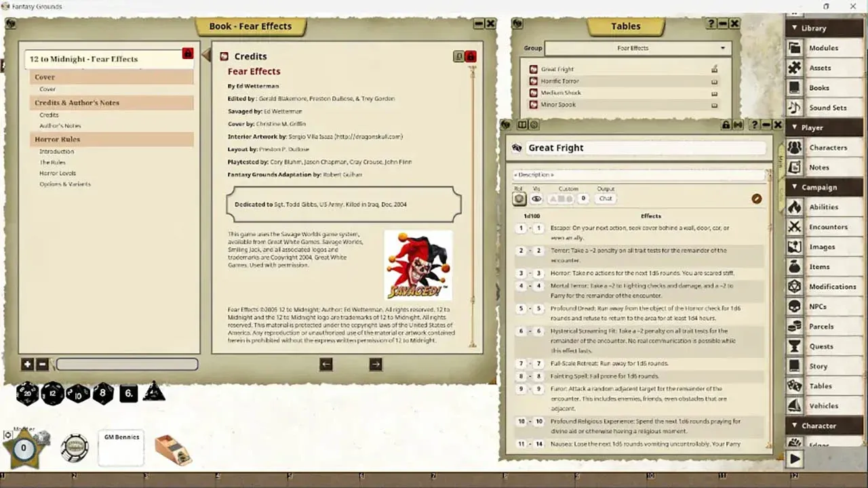Toggle the two-column layout icon in Great Fright

[522, 125]
